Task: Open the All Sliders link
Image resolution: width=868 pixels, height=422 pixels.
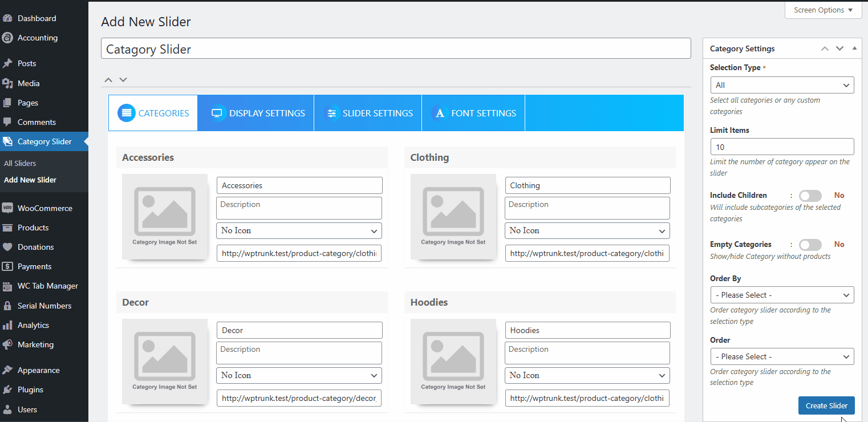Action: coord(20,163)
